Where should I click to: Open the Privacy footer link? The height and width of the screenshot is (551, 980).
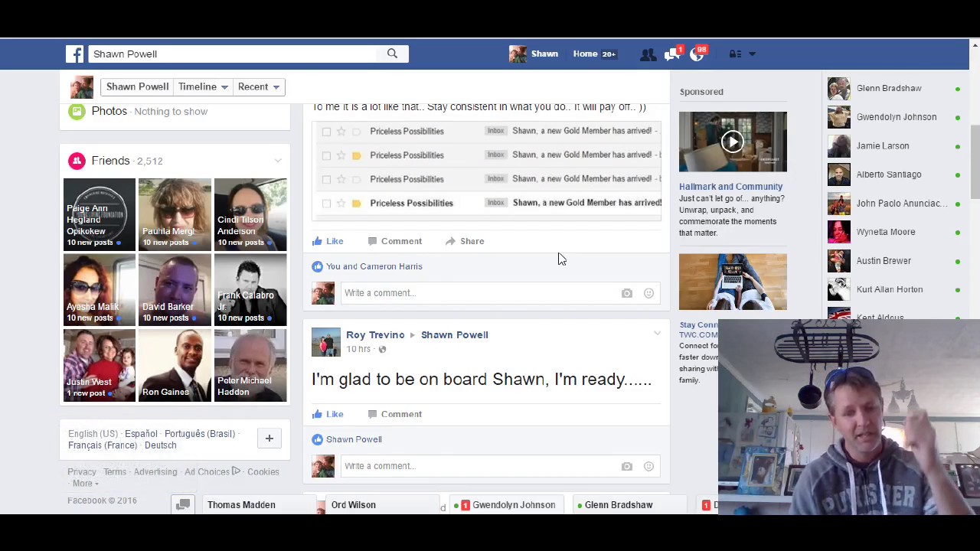[82, 472]
